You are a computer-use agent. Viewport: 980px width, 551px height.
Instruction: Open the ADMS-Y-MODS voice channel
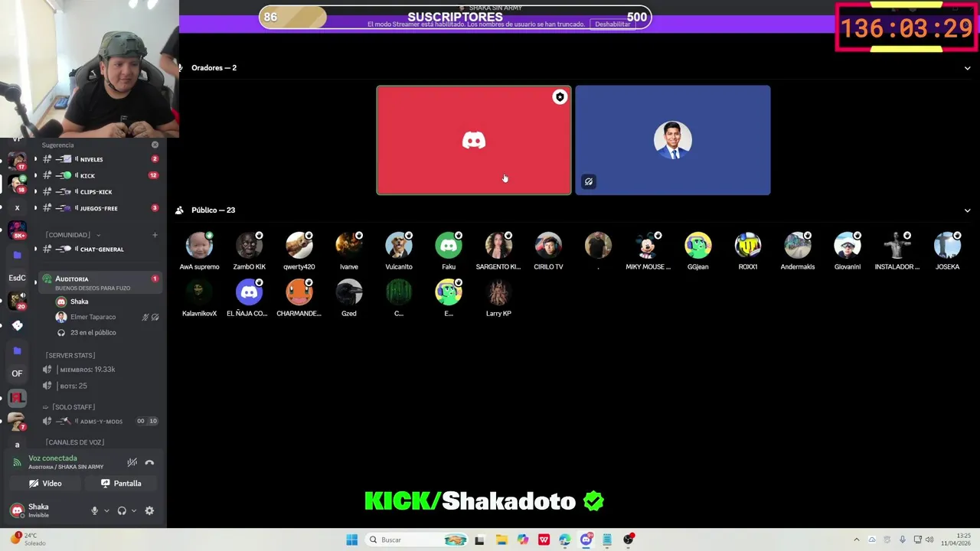tap(100, 421)
